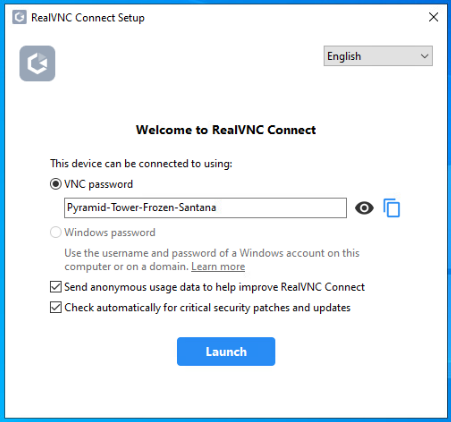The width and height of the screenshot is (451, 422).
Task: Select the VNC password radio button
Action: (56, 184)
